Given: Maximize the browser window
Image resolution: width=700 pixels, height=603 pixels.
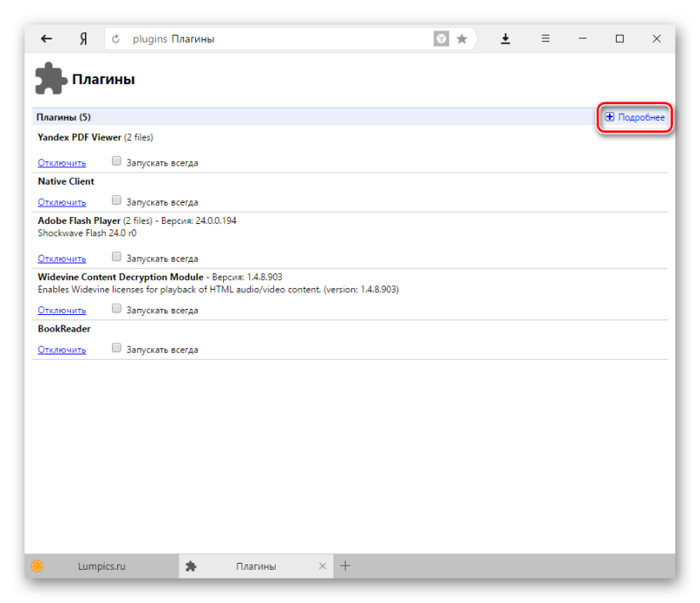Looking at the screenshot, I should [619, 39].
